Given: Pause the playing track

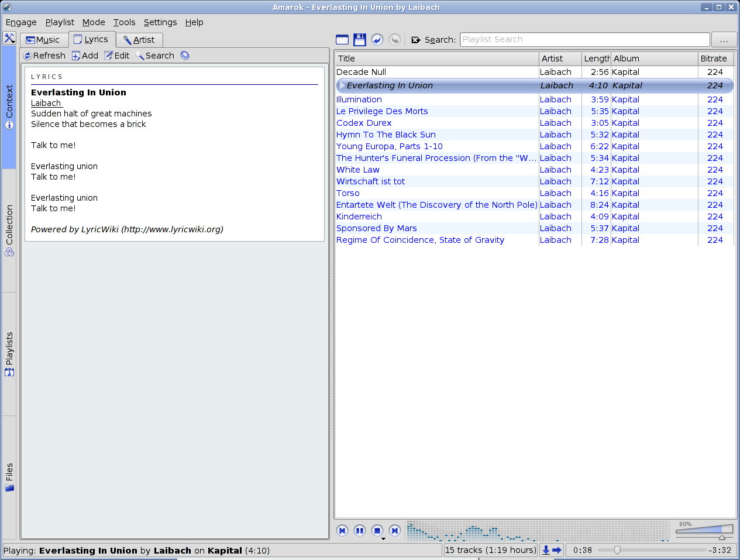Looking at the screenshot, I should (x=360, y=531).
